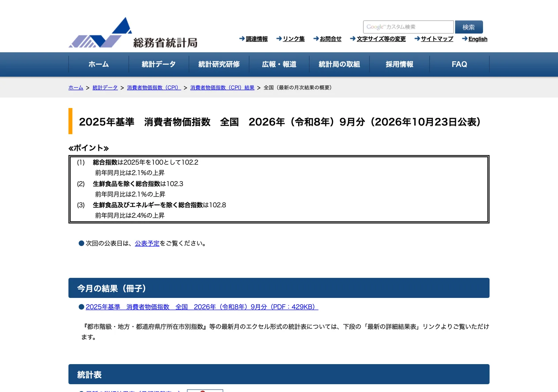Go to the FAQ menu item
Screen dimensions: 558x392
tap(459, 64)
